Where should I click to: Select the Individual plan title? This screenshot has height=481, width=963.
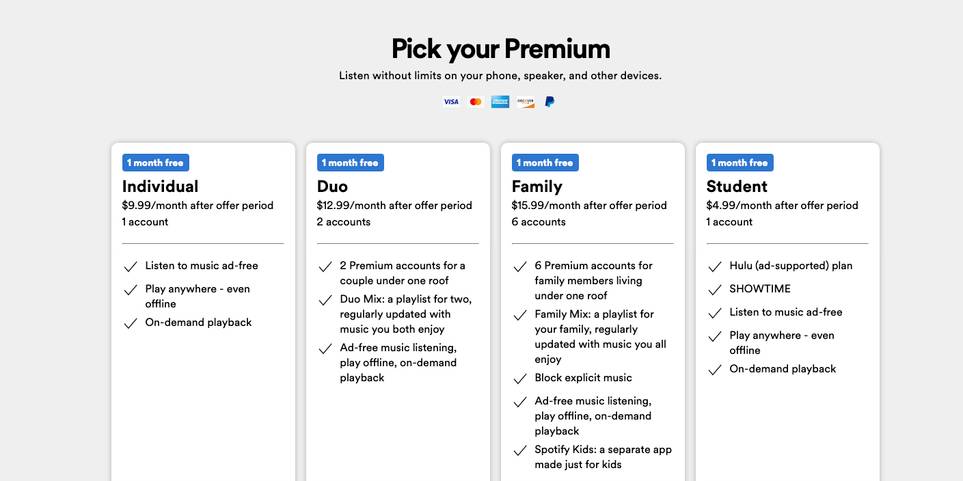click(x=160, y=186)
